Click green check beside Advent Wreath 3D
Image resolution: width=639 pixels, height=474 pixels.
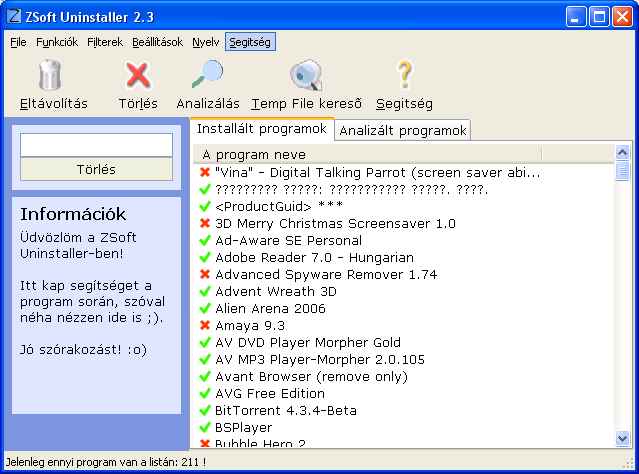(x=205, y=291)
